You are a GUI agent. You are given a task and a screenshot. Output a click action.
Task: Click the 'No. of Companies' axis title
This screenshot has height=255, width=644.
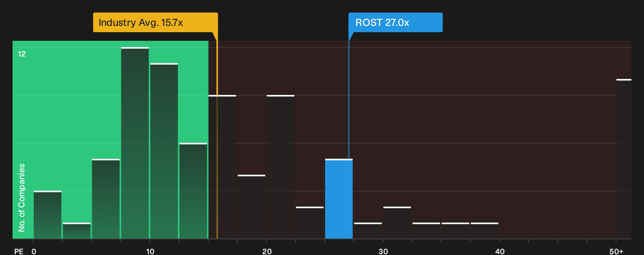coord(22,198)
